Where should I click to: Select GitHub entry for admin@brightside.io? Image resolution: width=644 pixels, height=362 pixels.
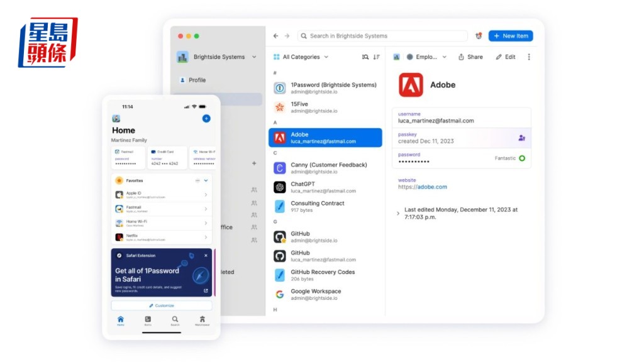point(325,237)
